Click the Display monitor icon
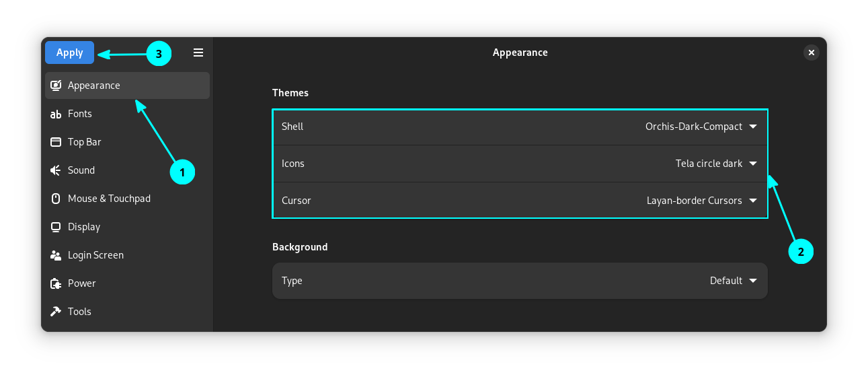Viewport: 868px width, 377px height. click(56, 227)
